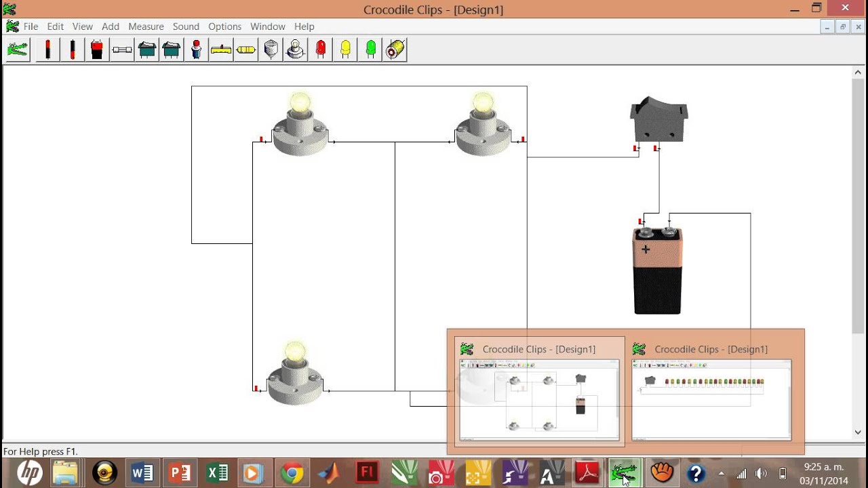The width and height of the screenshot is (868, 488).
Task: Show hidden system tray icons
Action: [721, 473]
